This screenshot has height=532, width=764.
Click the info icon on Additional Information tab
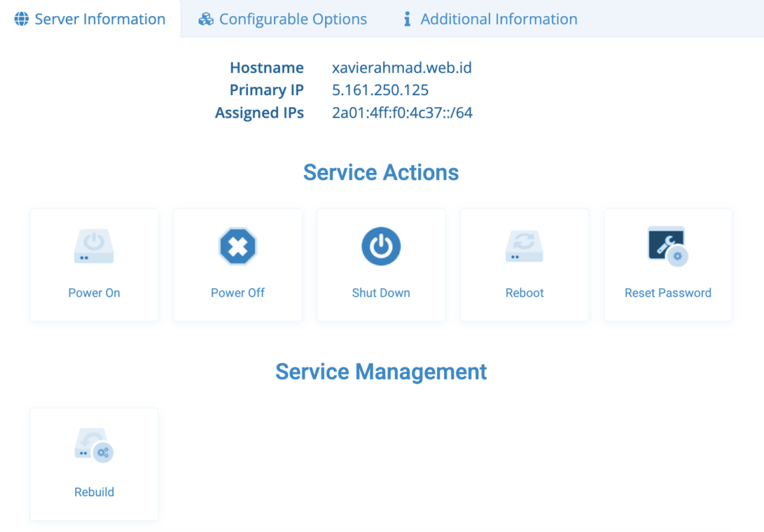[407, 19]
